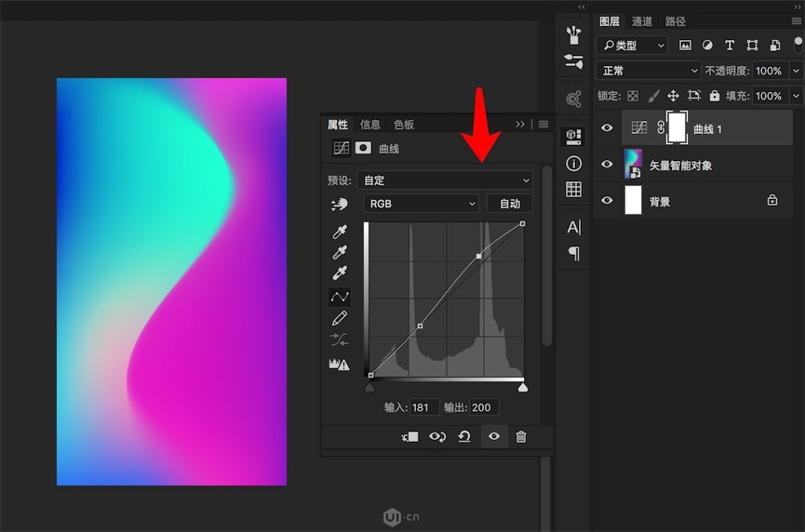Lock transparent pixels on the layer
This screenshot has height=532, width=805.
coord(633,96)
